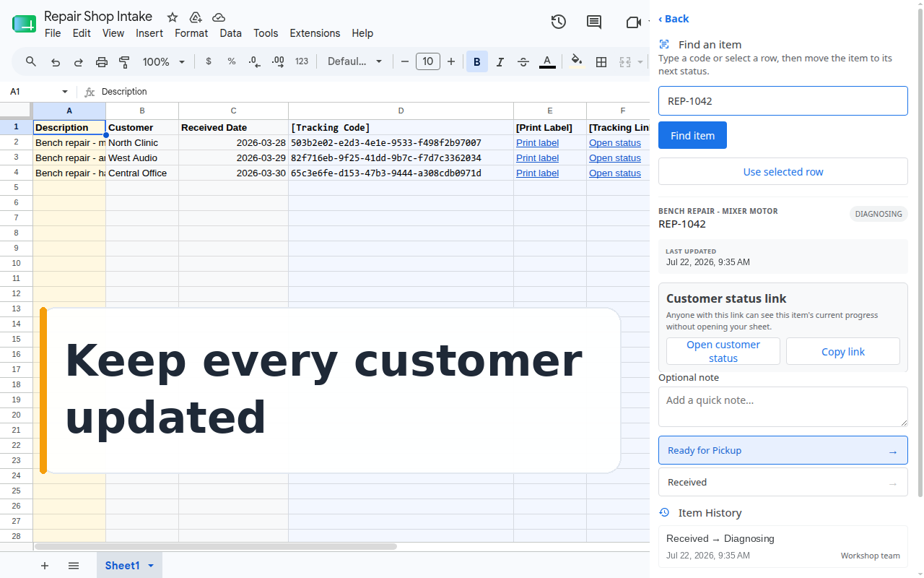Open the name box dropdown arrow

pos(65,92)
